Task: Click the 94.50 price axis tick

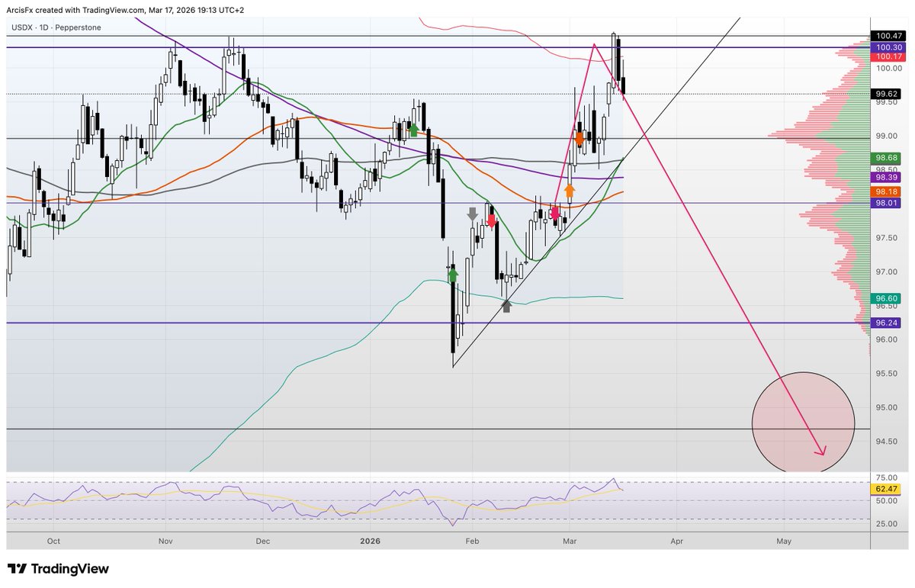Action: click(885, 442)
